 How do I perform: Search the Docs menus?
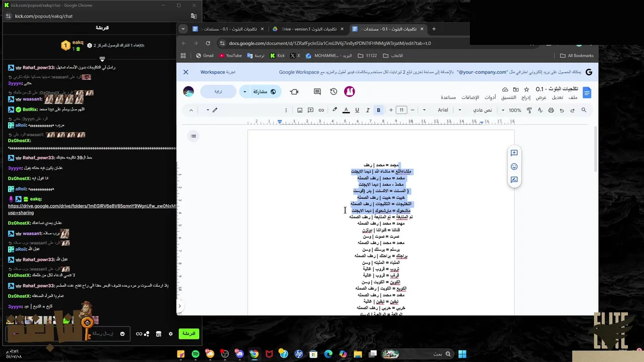(x=584, y=110)
